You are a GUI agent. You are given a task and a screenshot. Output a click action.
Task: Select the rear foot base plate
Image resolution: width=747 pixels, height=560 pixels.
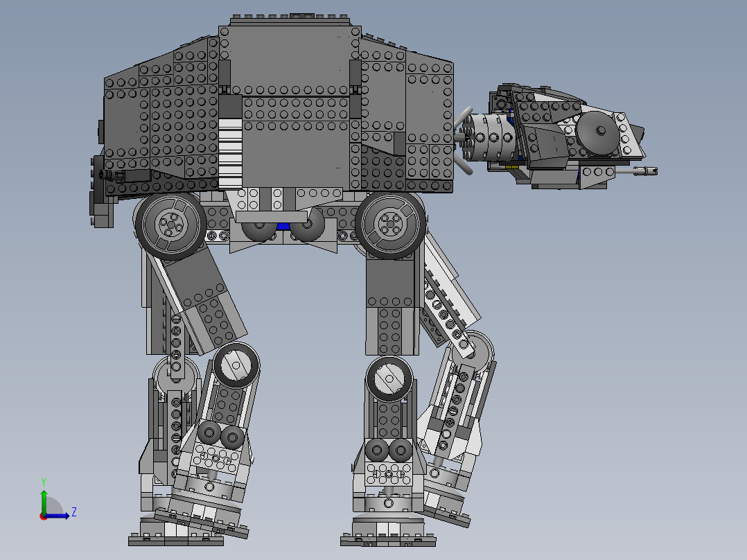pyautogui.click(x=176, y=541)
